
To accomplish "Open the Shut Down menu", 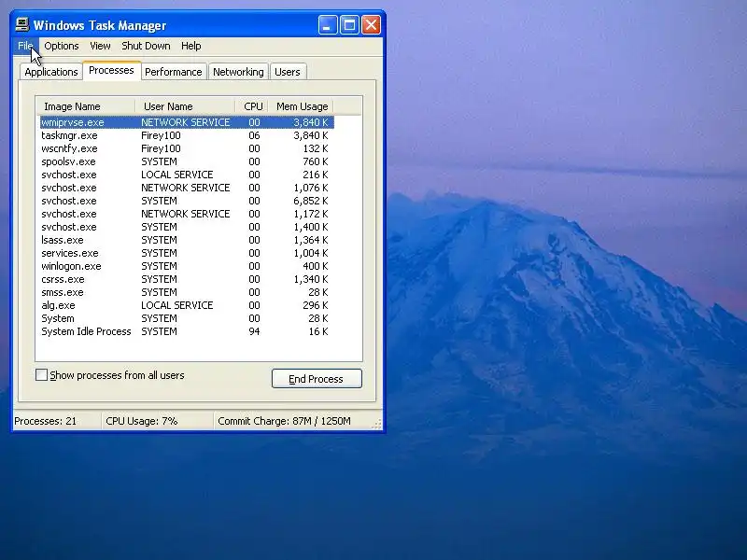I will [146, 46].
